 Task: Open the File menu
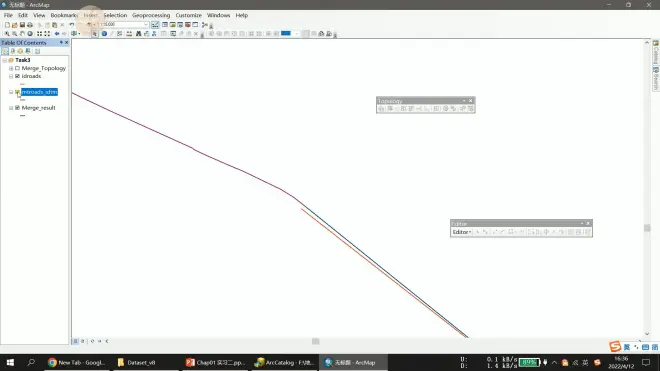(8, 15)
